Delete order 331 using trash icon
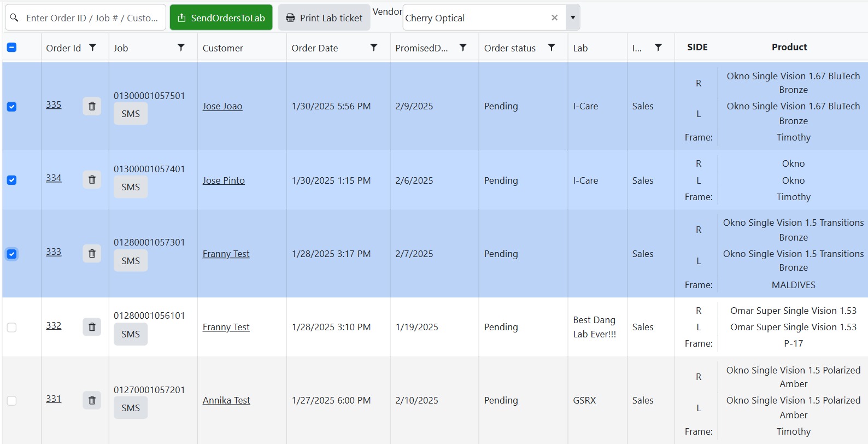Viewport: 868px width, 444px height. coord(92,400)
